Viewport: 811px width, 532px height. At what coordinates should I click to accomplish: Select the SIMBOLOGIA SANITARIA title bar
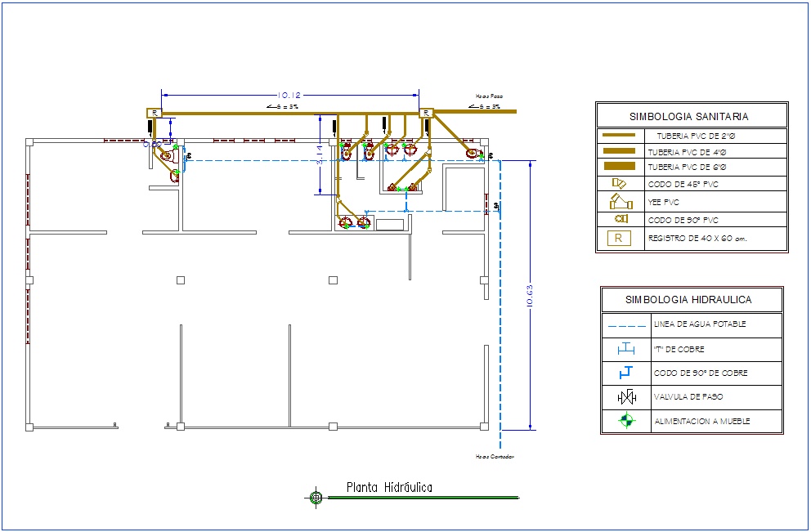692,115
